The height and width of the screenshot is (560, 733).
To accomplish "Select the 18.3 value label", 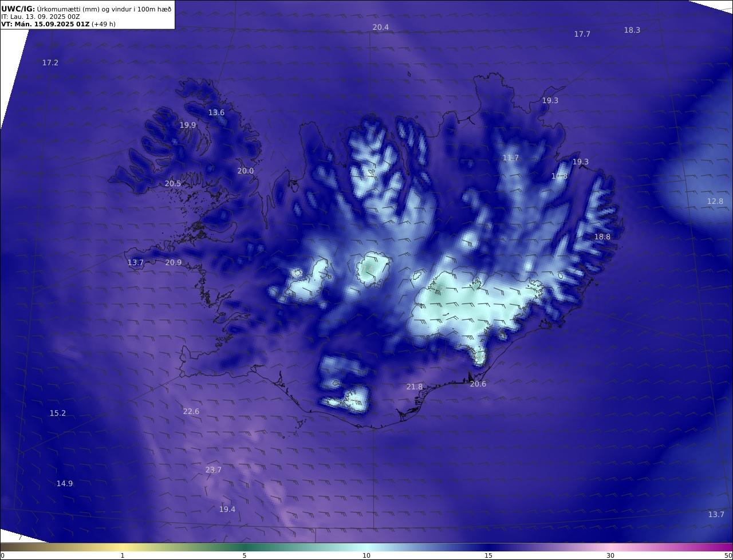I will click(x=632, y=30).
